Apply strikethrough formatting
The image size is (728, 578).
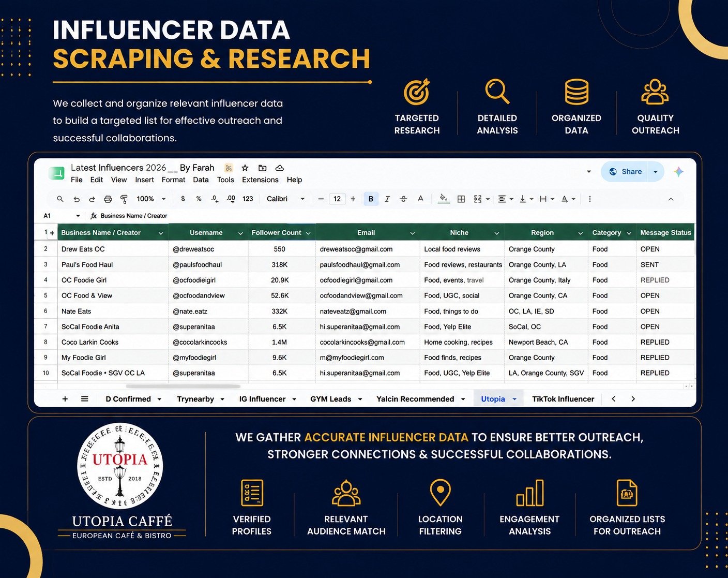point(403,199)
